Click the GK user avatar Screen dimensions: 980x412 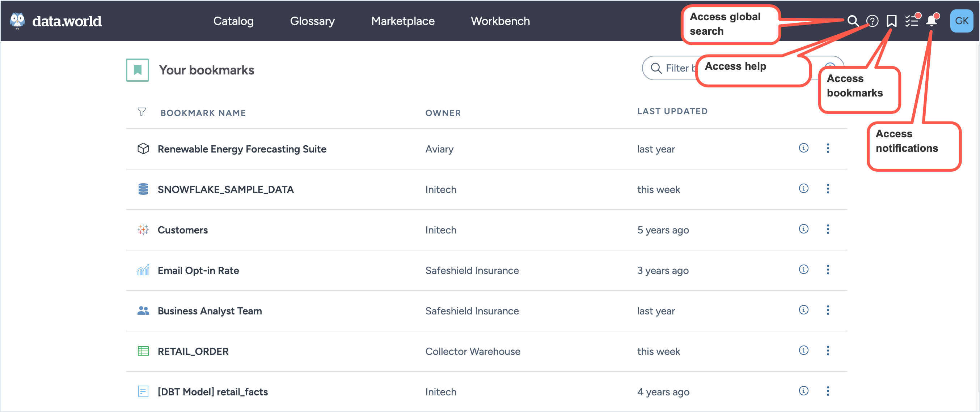point(961,21)
